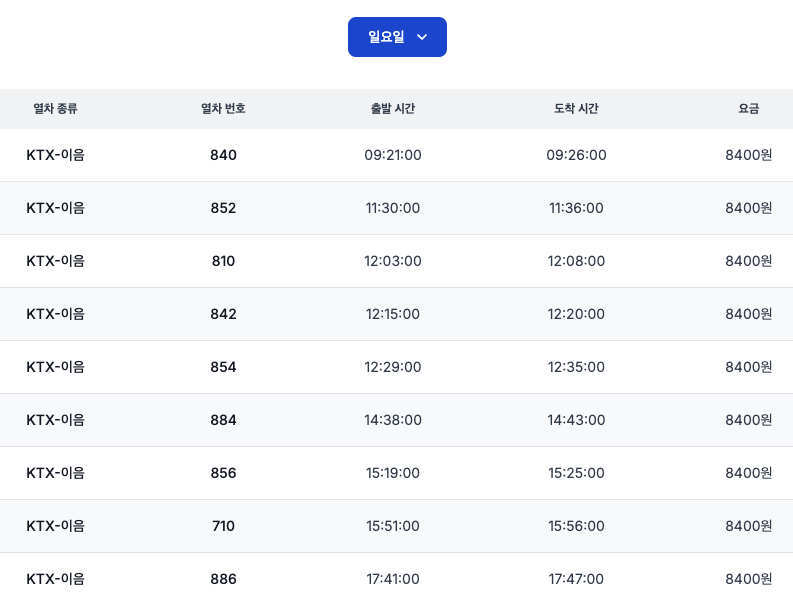Click the 8400원 fare for train 852
The width and height of the screenshot is (793, 597).
coord(748,208)
